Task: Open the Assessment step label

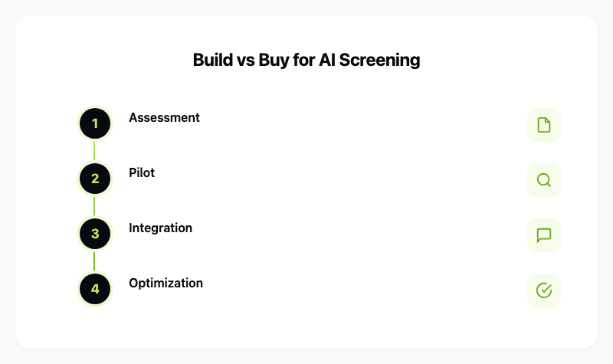Action: tap(164, 117)
